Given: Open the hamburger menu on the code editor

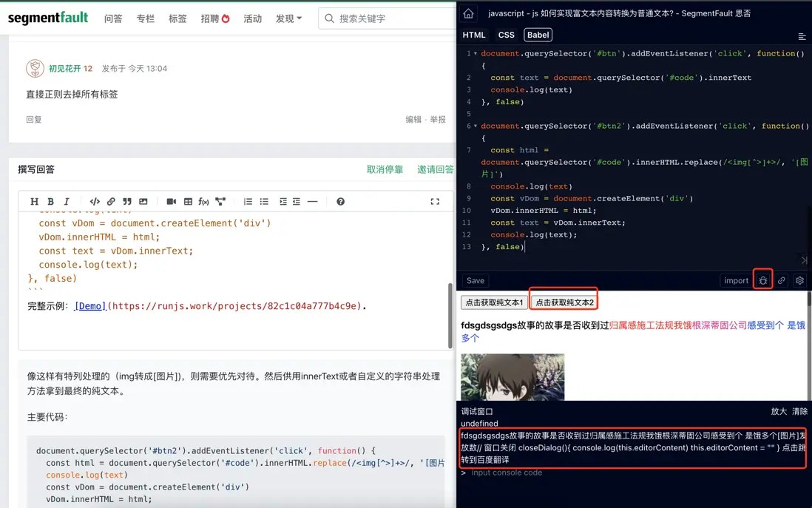Looking at the screenshot, I should click(x=803, y=36).
